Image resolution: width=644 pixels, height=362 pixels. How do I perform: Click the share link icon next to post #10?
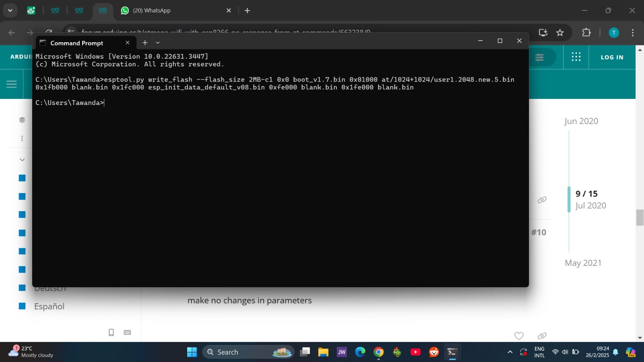[x=542, y=200]
